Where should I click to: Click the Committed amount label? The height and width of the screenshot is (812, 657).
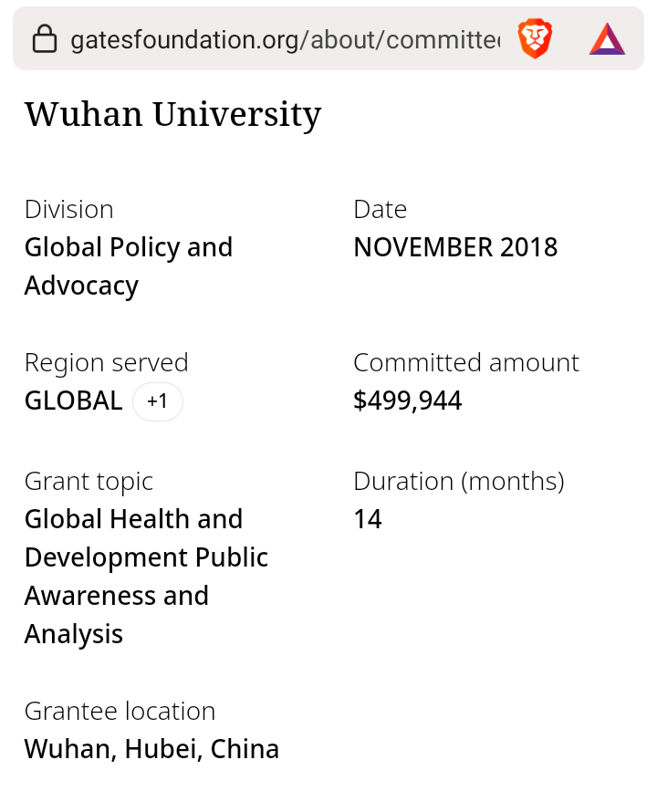click(465, 362)
